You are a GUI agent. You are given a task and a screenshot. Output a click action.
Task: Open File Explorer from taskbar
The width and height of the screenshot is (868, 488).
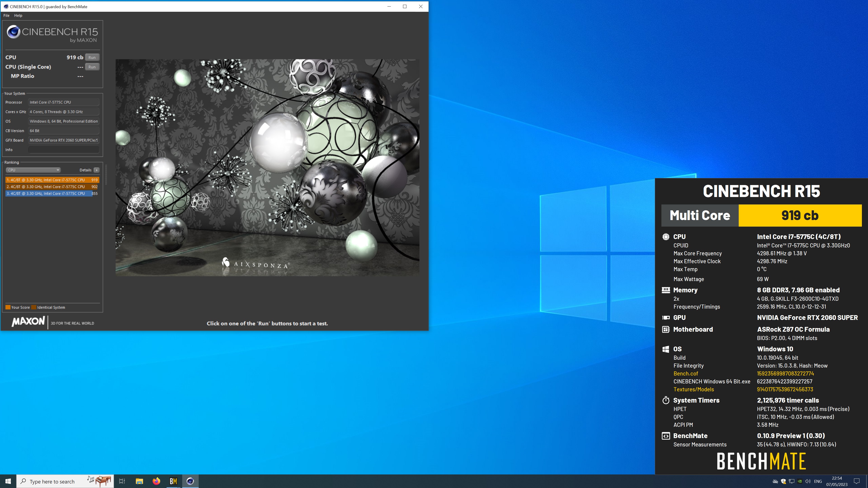[139, 481]
